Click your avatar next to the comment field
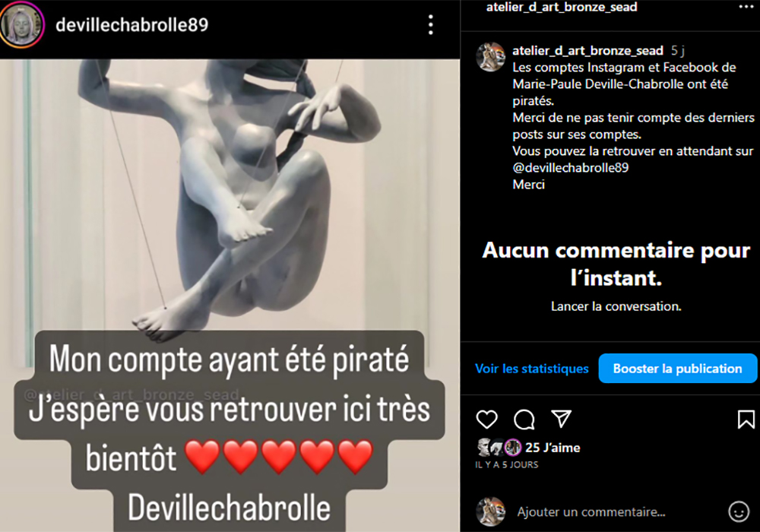Image resolution: width=760 pixels, height=532 pixels. (491, 511)
